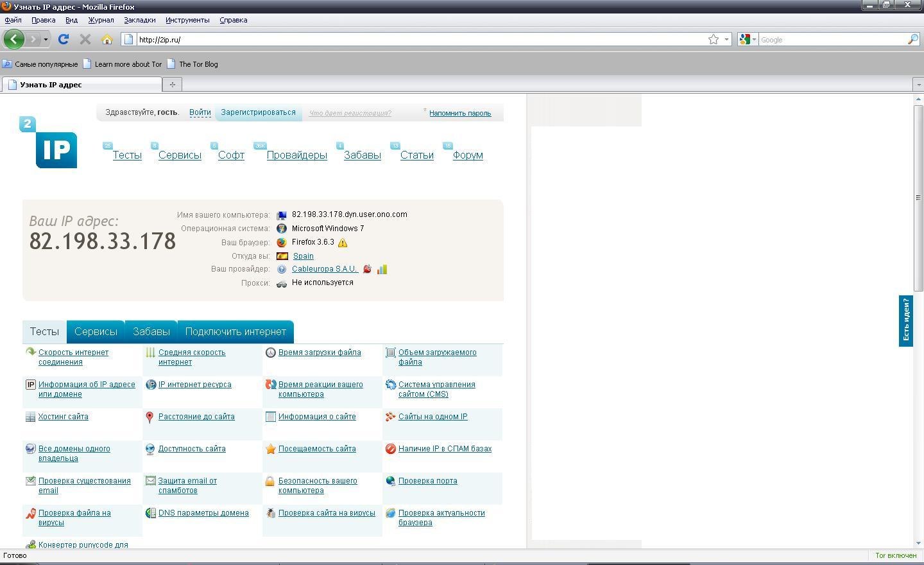924x565 pixels.
Task: Switch to the Сервисы tab
Action: tap(96, 332)
